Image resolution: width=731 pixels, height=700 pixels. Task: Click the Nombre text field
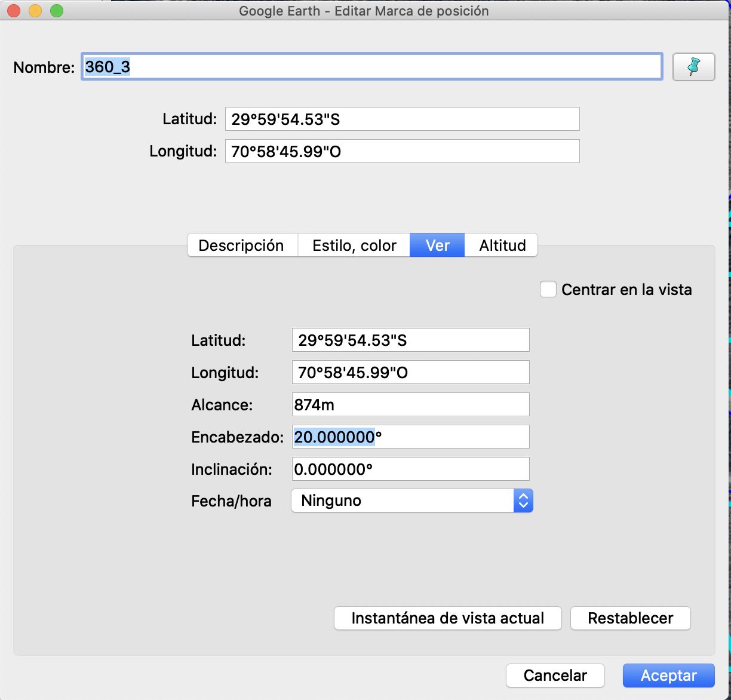(x=371, y=67)
